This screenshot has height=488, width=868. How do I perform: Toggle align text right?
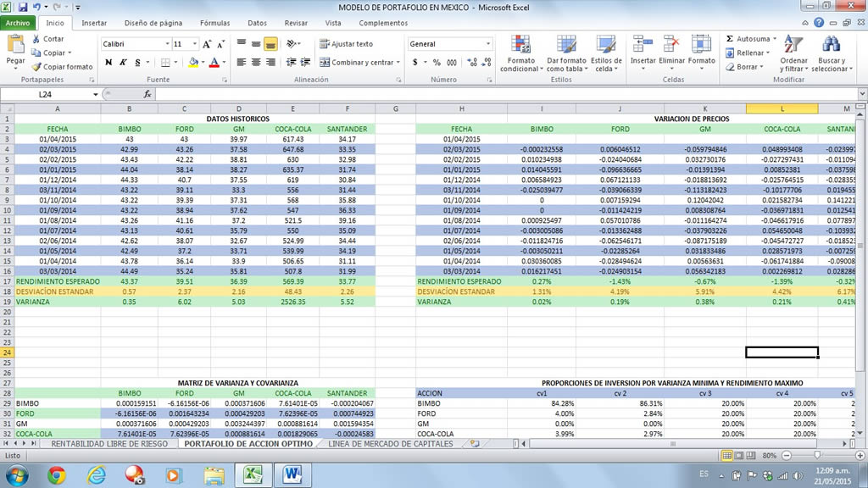270,63
